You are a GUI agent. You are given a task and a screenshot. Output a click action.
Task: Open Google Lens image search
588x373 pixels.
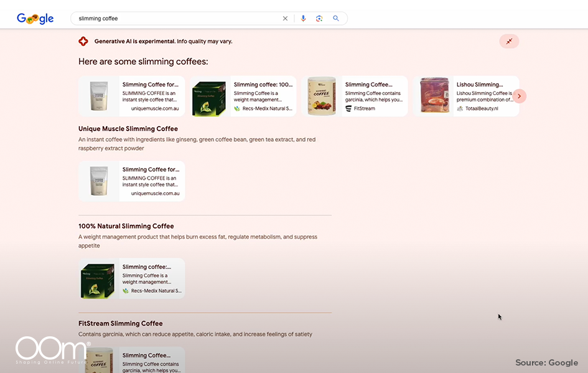coord(319,18)
